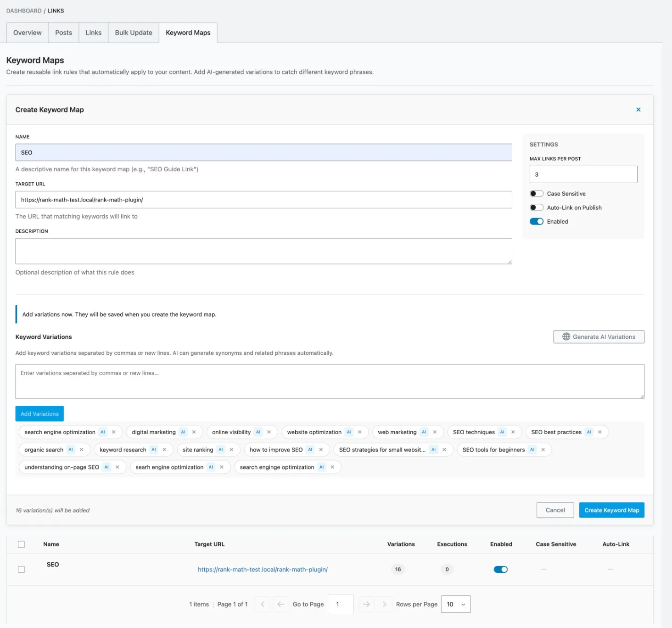
Task: Click the AI badge on "keyword research"
Action: coord(154,449)
